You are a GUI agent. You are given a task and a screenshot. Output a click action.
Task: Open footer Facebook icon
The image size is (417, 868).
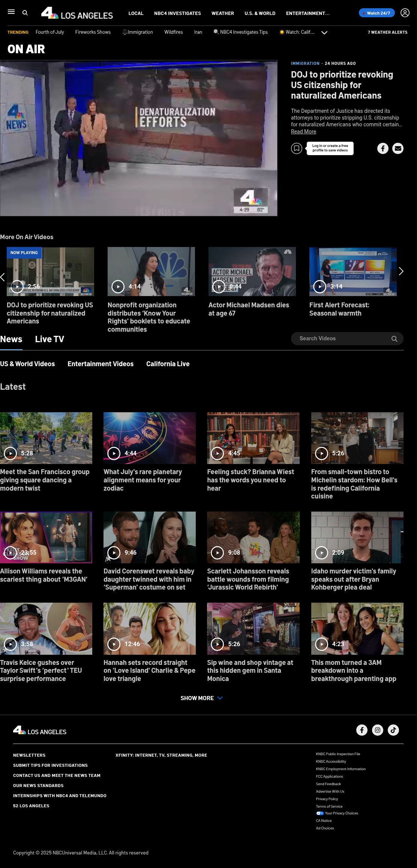coord(362,730)
